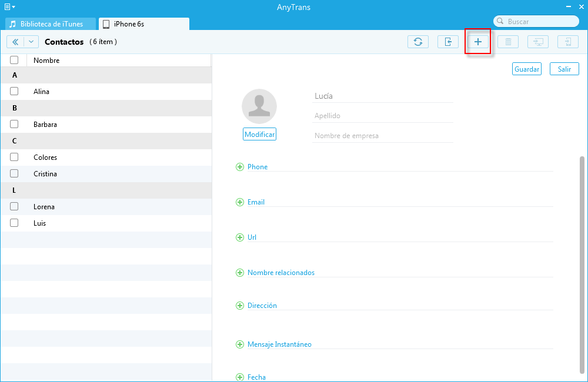Click the section header letter A
Image resolution: width=588 pixels, height=382 pixels.
15,75
